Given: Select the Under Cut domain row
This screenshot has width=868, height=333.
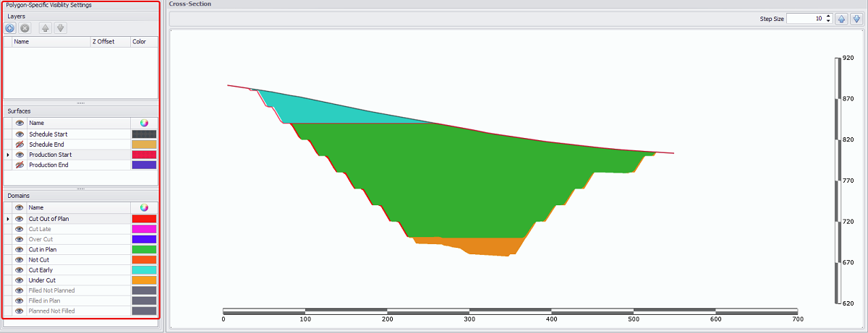Looking at the screenshot, I should (x=81, y=280).
